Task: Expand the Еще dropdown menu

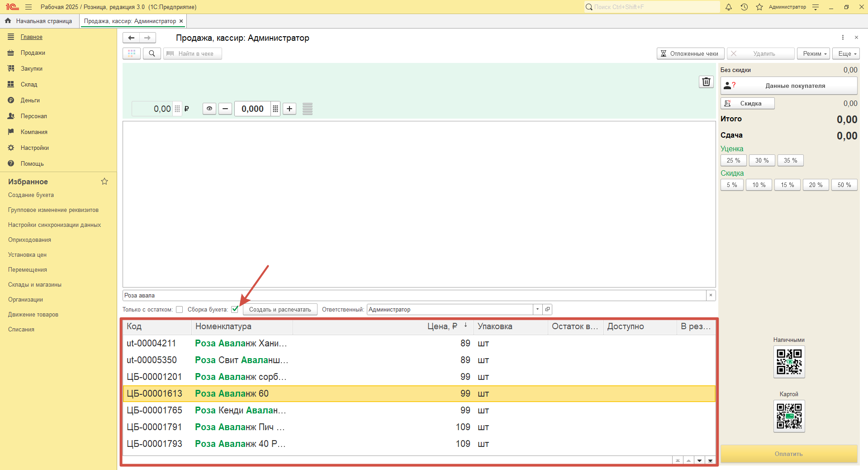Action: [846, 53]
